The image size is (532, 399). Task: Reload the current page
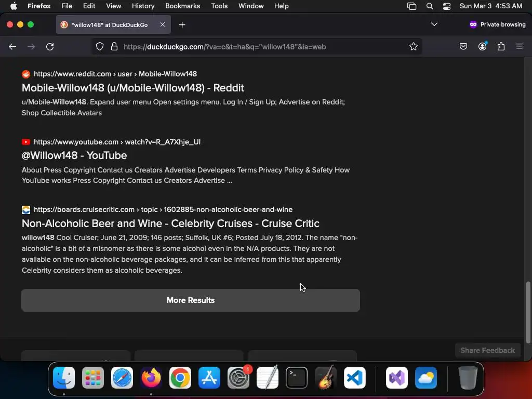pyautogui.click(x=50, y=46)
